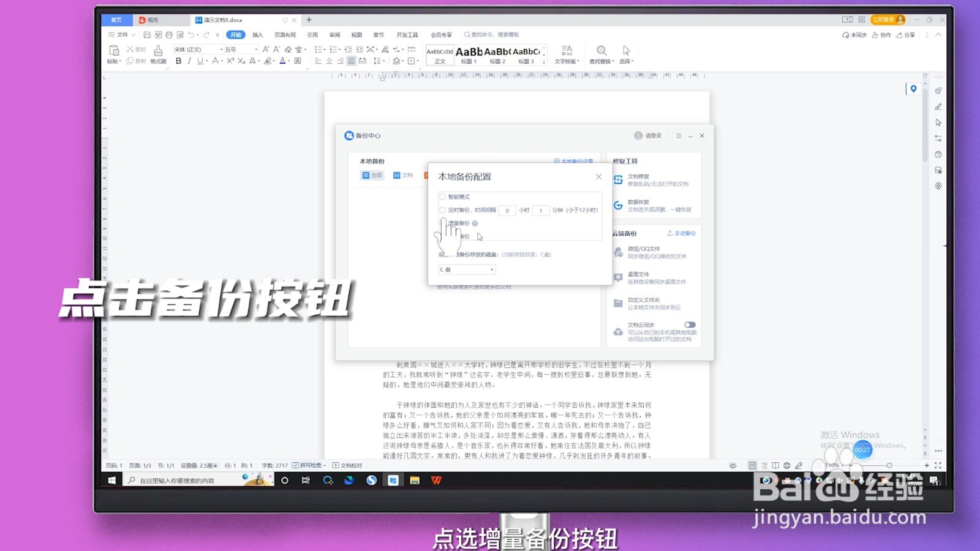Collapse the ribbon with the chevron
980x551 pixels.
938,35
